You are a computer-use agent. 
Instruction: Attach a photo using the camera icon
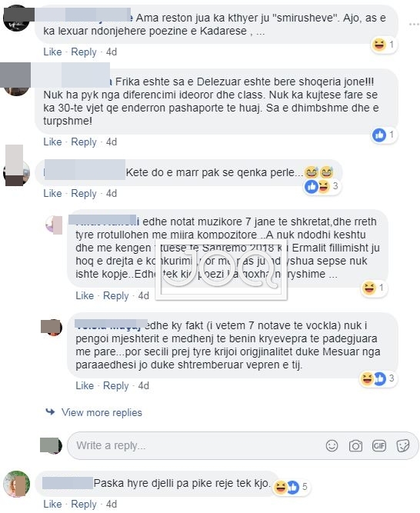pyautogui.click(x=355, y=445)
